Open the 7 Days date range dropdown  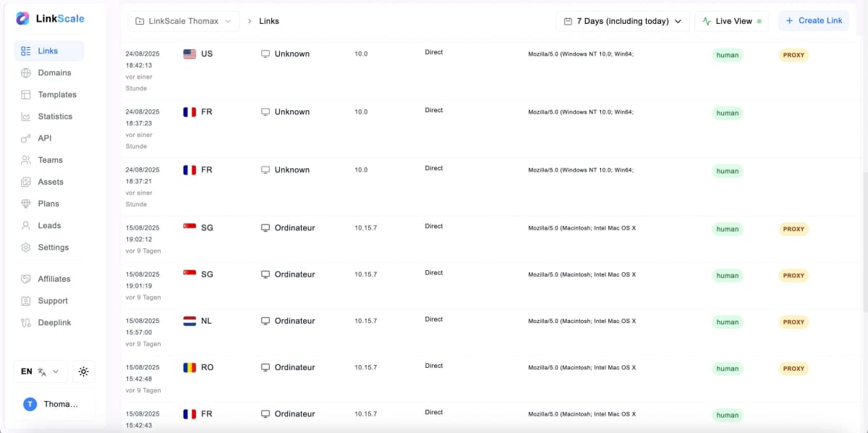623,21
